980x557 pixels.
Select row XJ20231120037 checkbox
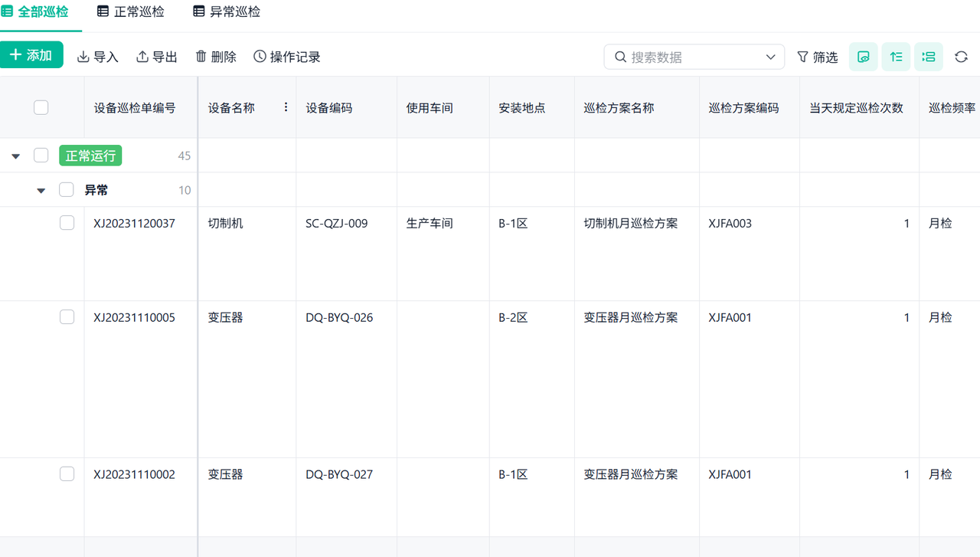67,223
